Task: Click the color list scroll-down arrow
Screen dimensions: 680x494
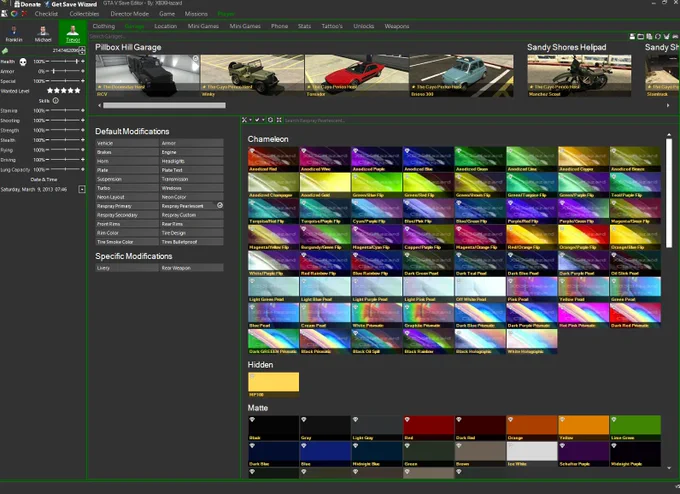Action: coord(669,468)
